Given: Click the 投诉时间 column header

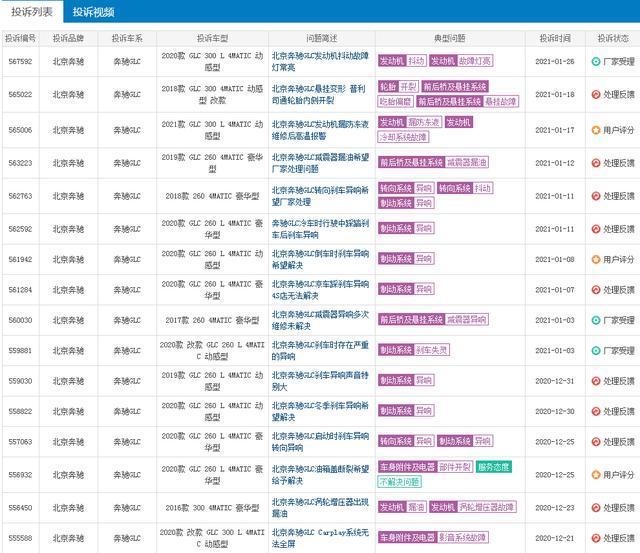Looking at the screenshot, I should [555, 39].
